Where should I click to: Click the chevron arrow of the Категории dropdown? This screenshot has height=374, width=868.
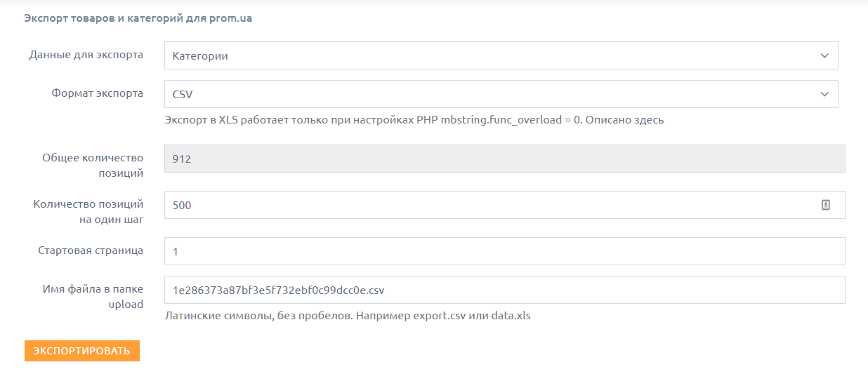point(824,55)
